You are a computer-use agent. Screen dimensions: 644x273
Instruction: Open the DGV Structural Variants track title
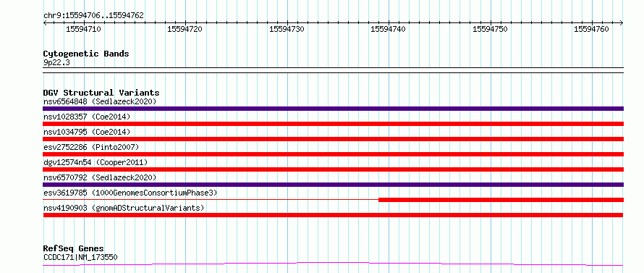pyautogui.click(x=101, y=93)
